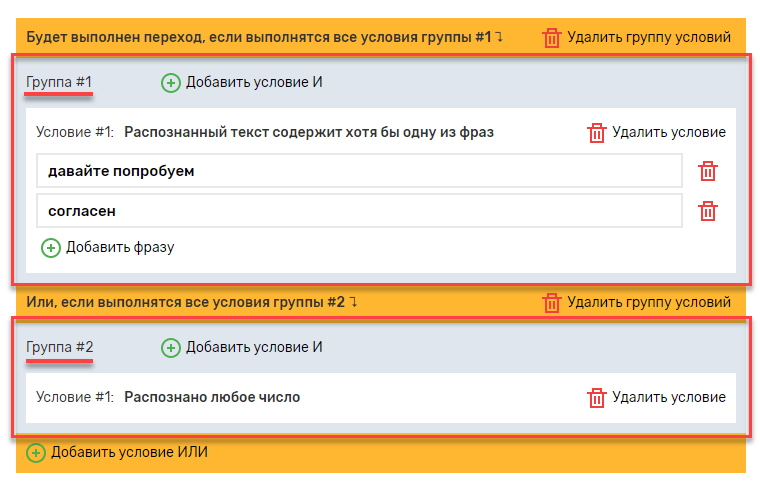Viewport: 760px width, 492px height.
Task: Click plus icon for 'Добавить фразу'
Action: click(51, 247)
